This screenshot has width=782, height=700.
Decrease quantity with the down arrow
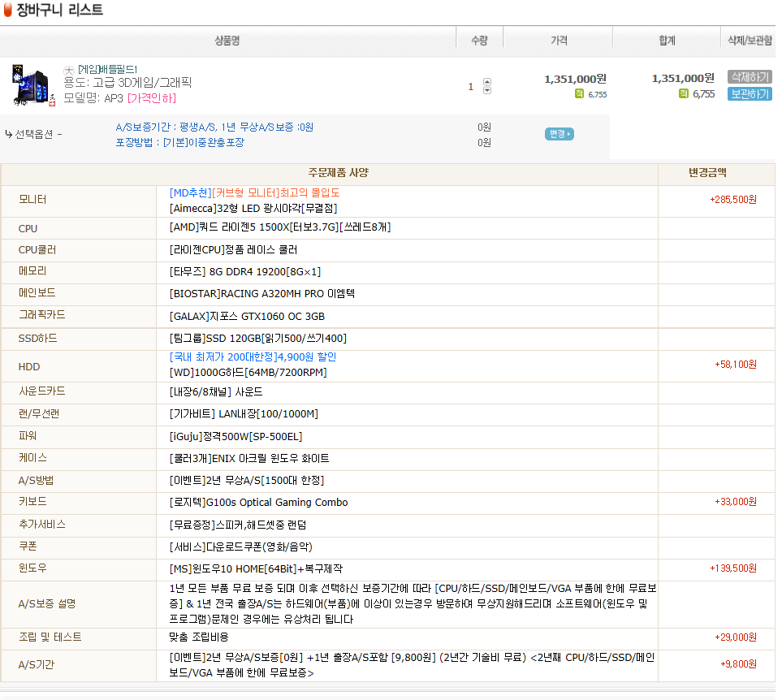[x=487, y=90]
